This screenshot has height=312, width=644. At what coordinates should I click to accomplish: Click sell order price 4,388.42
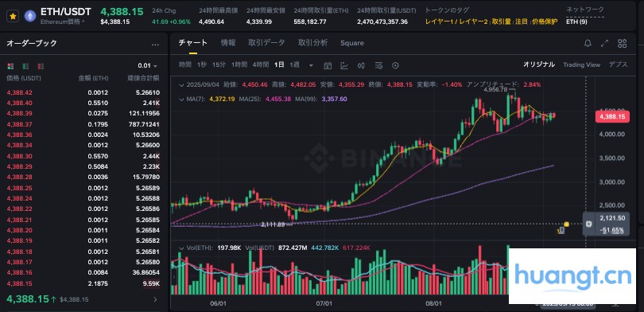[x=19, y=92]
